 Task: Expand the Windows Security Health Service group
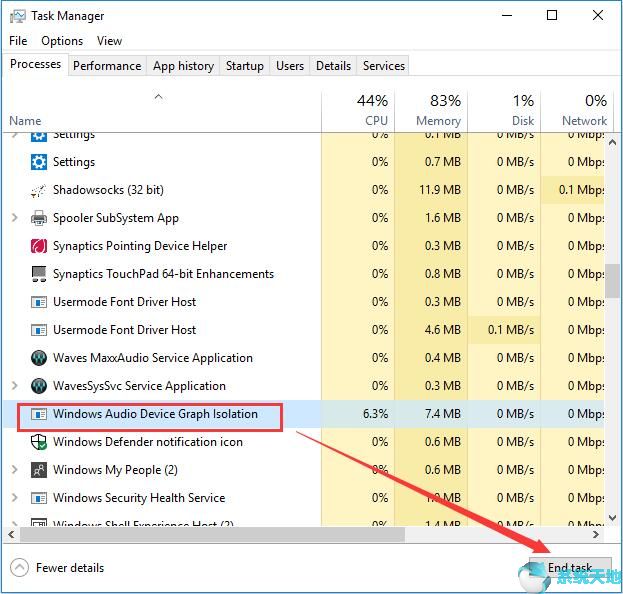click(x=14, y=498)
